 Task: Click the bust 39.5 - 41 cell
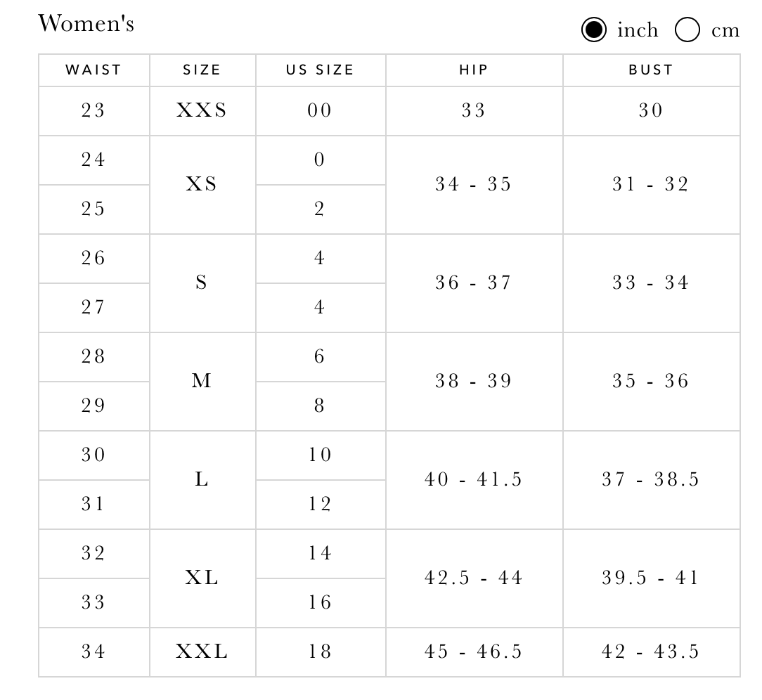tap(651, 578)
